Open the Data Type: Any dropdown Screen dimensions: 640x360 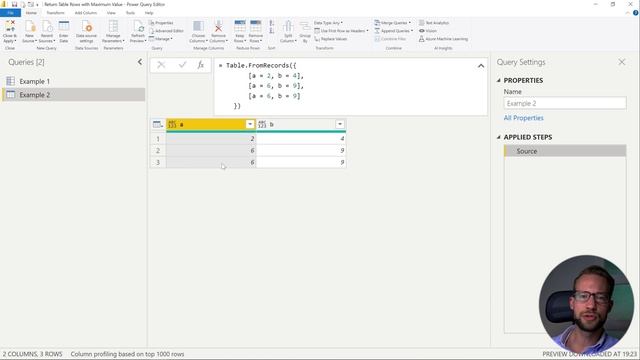[x=329, y=23]
